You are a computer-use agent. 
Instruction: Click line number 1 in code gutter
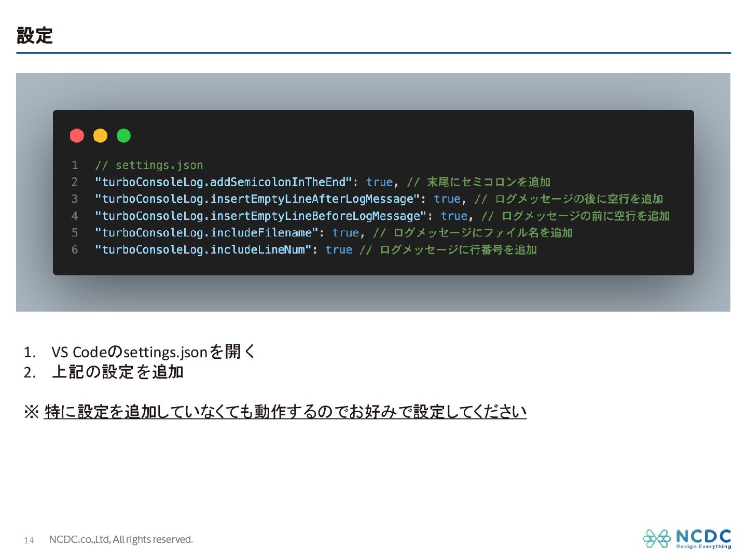75,165
